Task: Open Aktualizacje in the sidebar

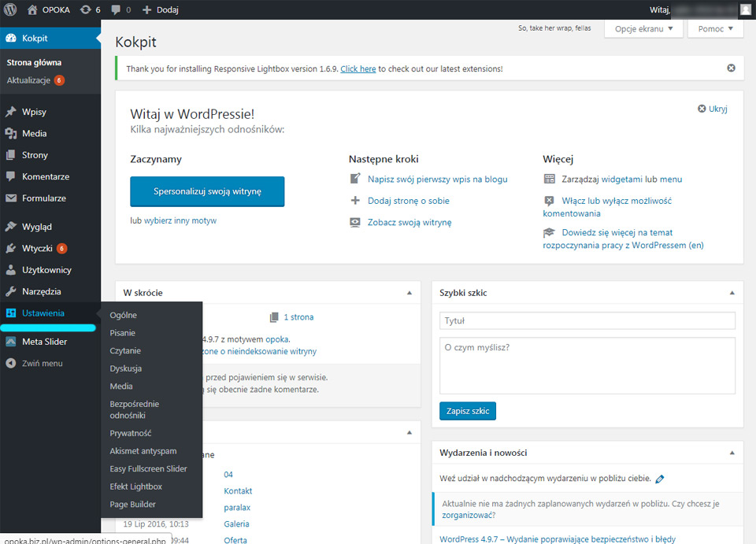Action: [x=28, y=80]
